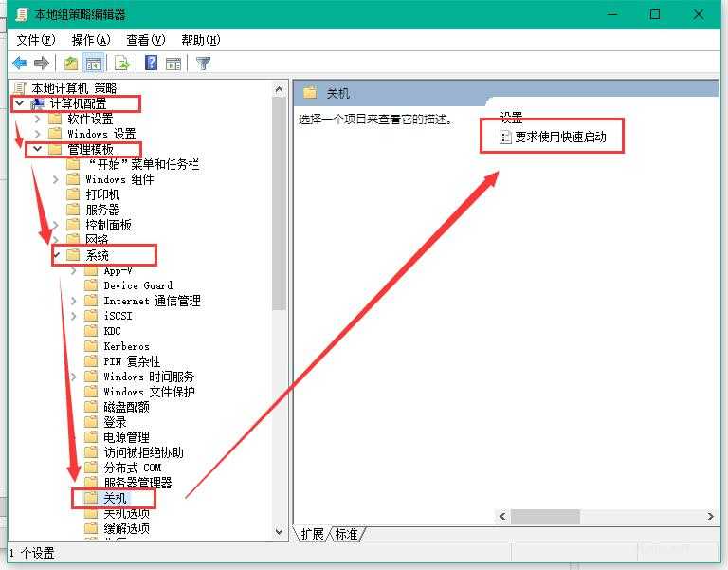
Task: Expand the Internet 通信管理 node
Action: click(x=73, y=301)
